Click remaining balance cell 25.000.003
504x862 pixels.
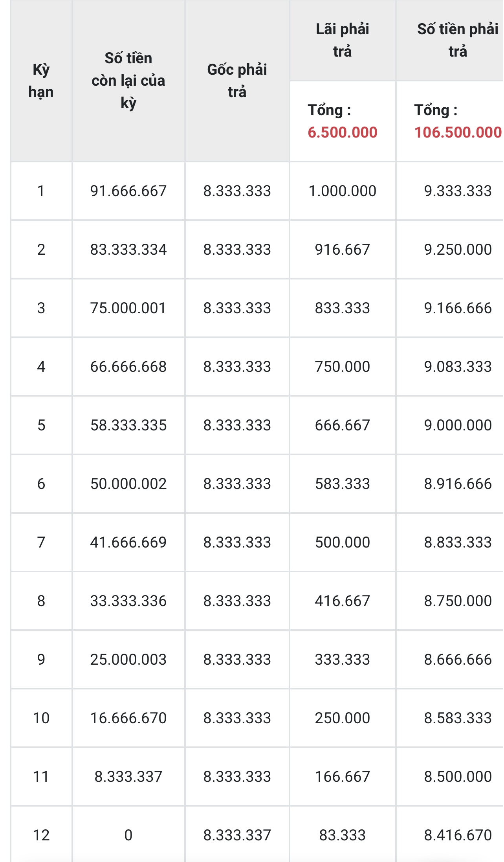tap(128, 660)
